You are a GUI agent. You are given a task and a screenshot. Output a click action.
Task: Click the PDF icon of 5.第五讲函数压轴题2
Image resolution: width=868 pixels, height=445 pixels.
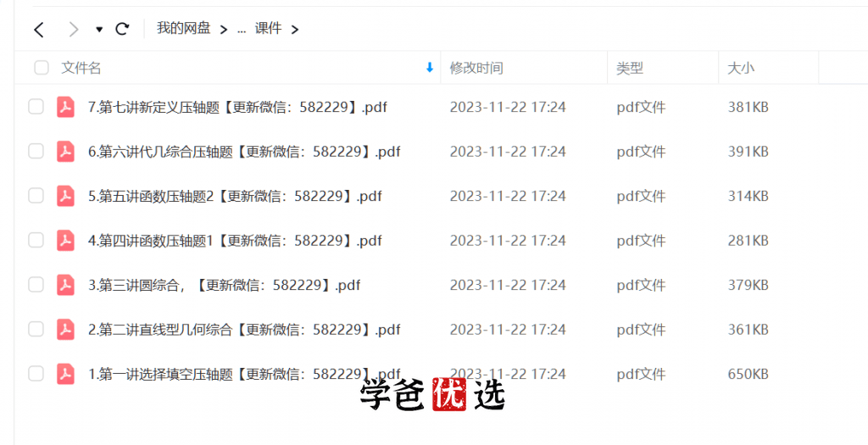[66, 196]
